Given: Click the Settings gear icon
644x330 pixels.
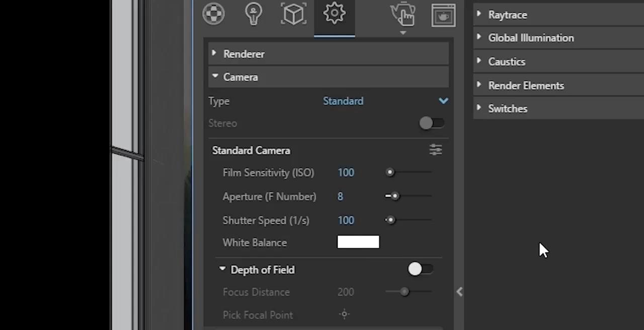Looking at the screenshot, I should point(334,14).
